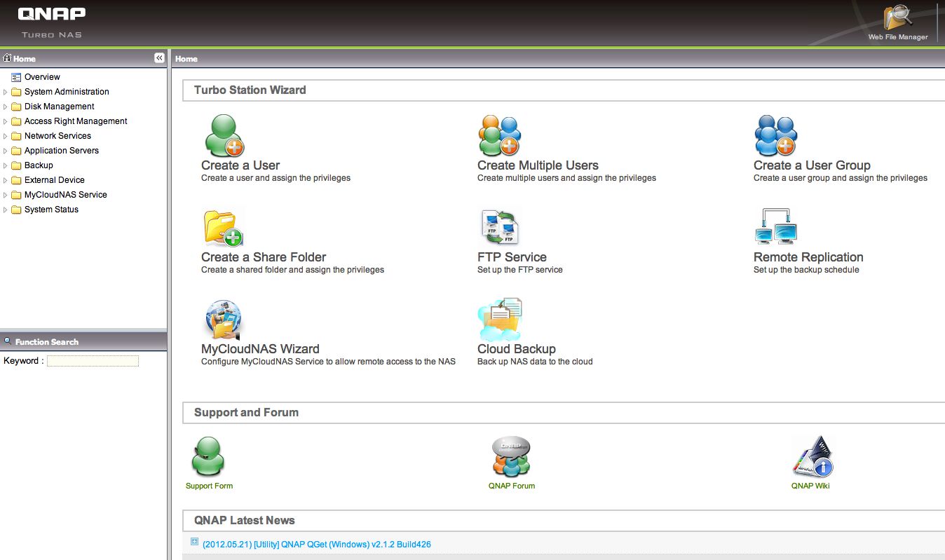Click the System Administration folder icon
Image resolution: width=945 pixels, height=560 pixels.
[16, 92]
